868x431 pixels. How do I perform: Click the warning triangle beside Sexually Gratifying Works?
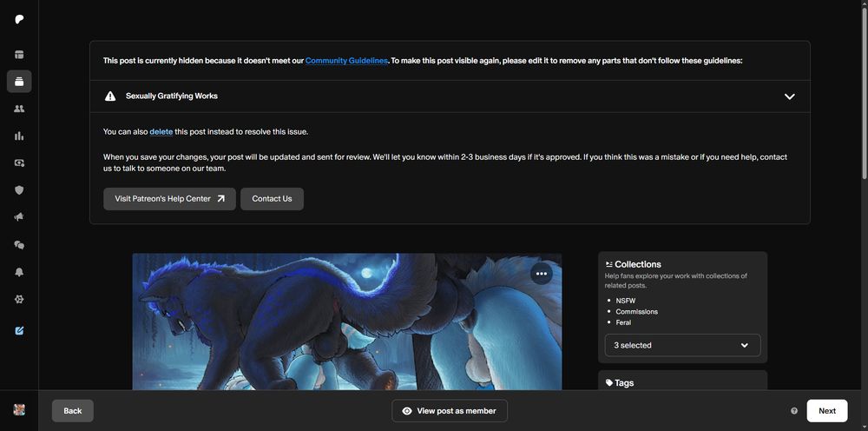[110, 96]
